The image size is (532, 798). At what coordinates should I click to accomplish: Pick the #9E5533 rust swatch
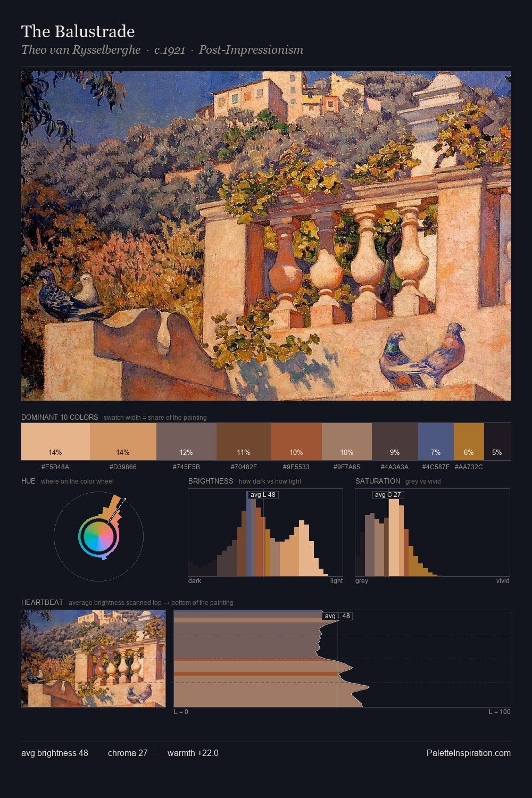296,442
